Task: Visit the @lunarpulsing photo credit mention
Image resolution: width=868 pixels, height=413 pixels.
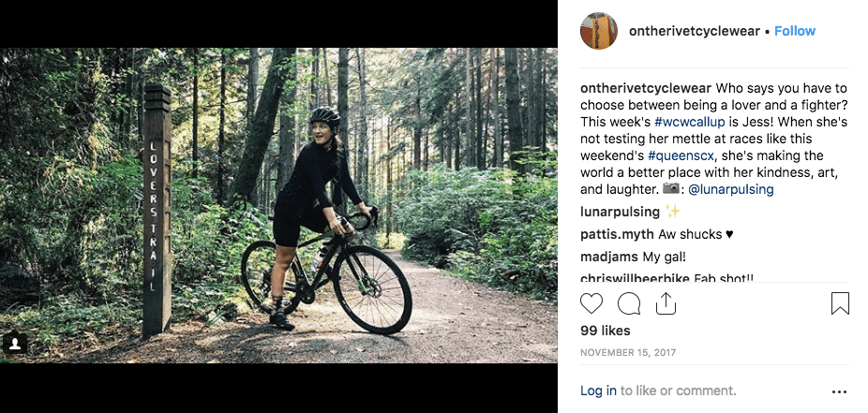Action: click(x=730, y=189)
